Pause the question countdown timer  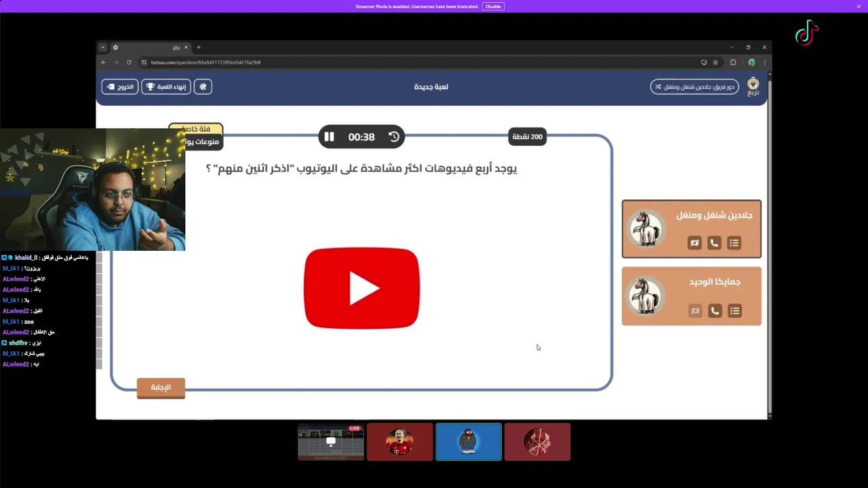[x=329, y=137]
